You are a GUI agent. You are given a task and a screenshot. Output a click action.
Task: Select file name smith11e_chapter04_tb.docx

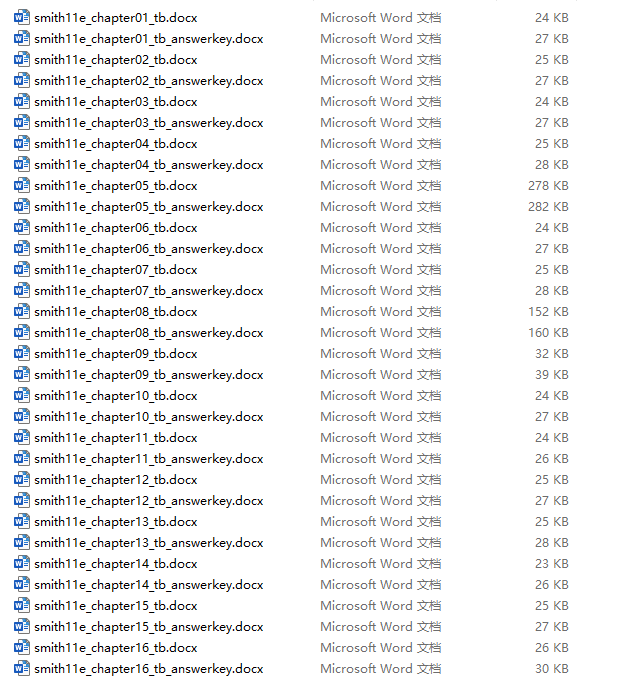click(x=116, y=144)
